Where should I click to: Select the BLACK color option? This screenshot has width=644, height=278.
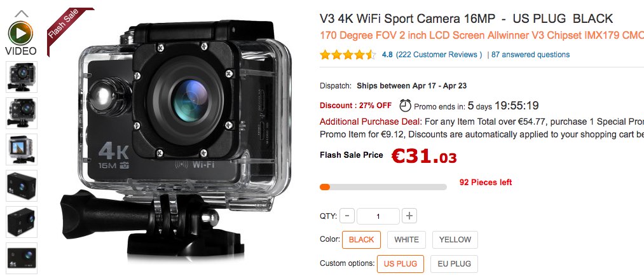click(x=362, y=240)
